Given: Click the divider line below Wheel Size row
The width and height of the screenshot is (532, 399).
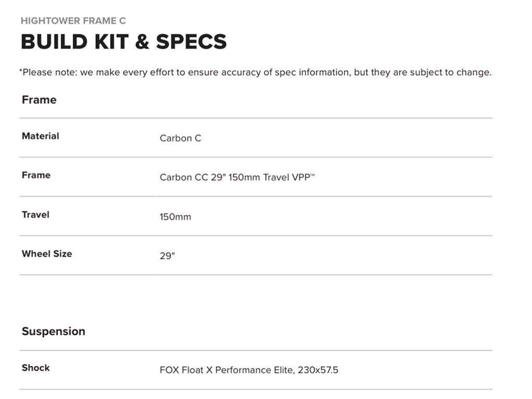Looking at the screenshot, I should coord(256,275).
